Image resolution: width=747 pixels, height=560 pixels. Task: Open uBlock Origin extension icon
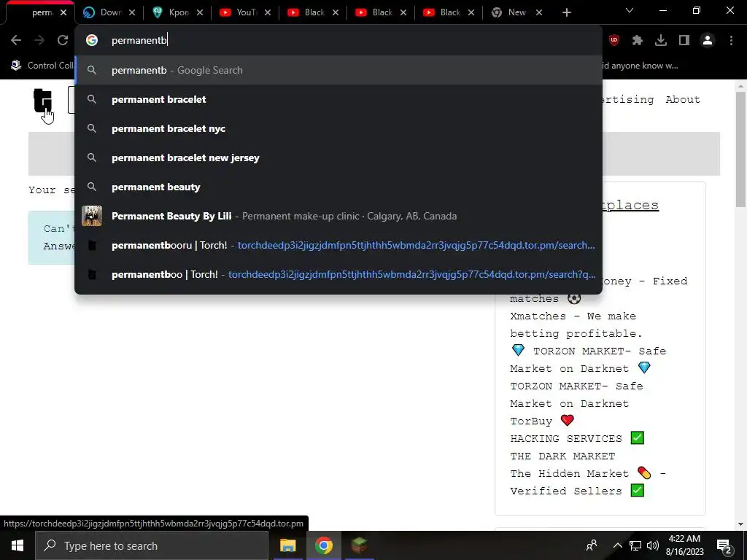click(614, 41)
